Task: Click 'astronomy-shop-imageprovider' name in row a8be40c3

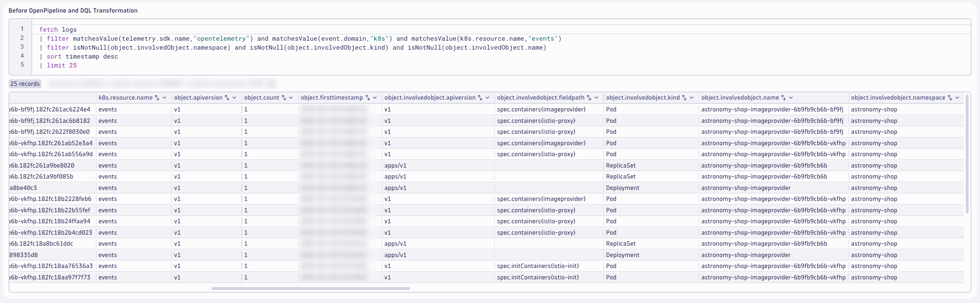Action: point(746,188)
